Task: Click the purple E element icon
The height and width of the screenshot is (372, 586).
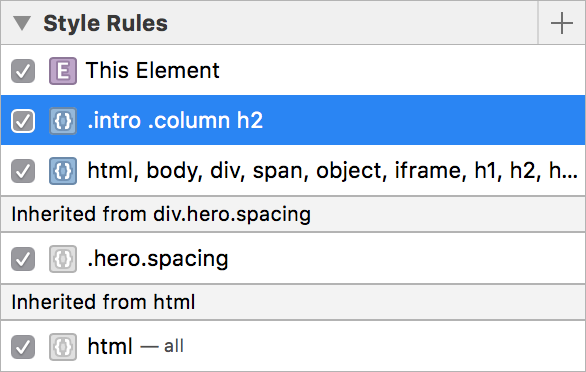Action: [63, 71]
